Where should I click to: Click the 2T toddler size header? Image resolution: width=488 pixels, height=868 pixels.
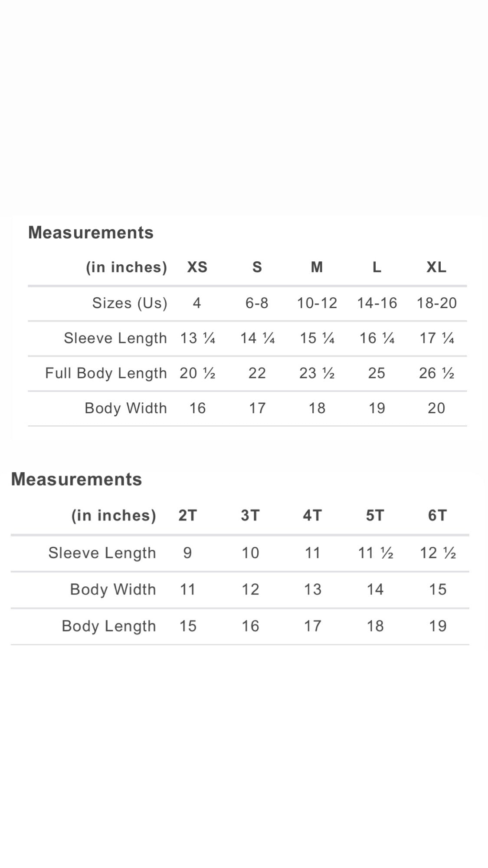coord(187,515)
